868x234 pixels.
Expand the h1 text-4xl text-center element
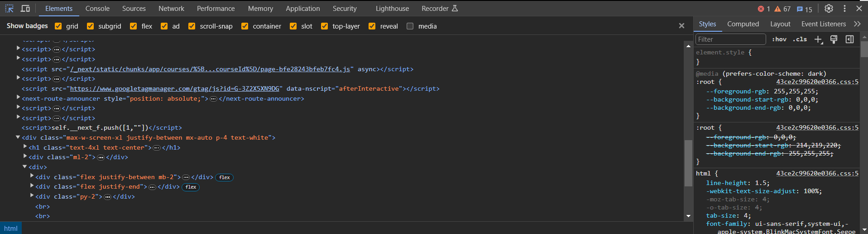25,147
